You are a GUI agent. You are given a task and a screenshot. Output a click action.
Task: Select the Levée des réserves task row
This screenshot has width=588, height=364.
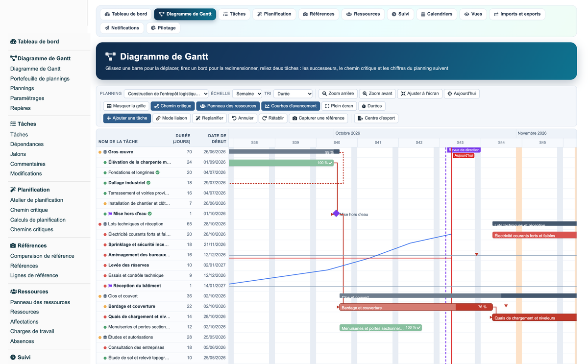(x=163, y=265)
